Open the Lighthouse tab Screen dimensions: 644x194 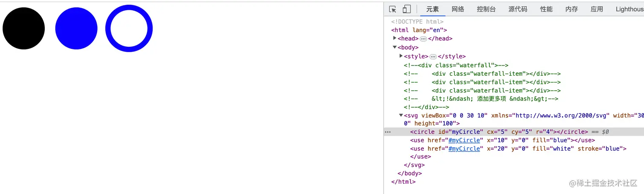(x=630, y=9)
